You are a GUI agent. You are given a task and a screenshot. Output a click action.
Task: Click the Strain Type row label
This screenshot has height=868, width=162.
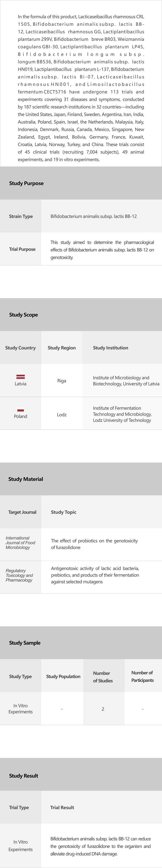pyautogui.click(x=21, y=216)
